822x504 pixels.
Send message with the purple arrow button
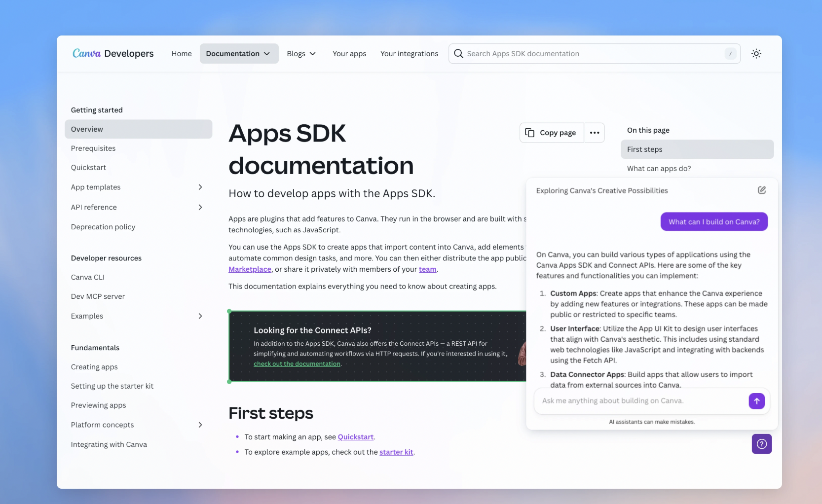pos(756,401)
